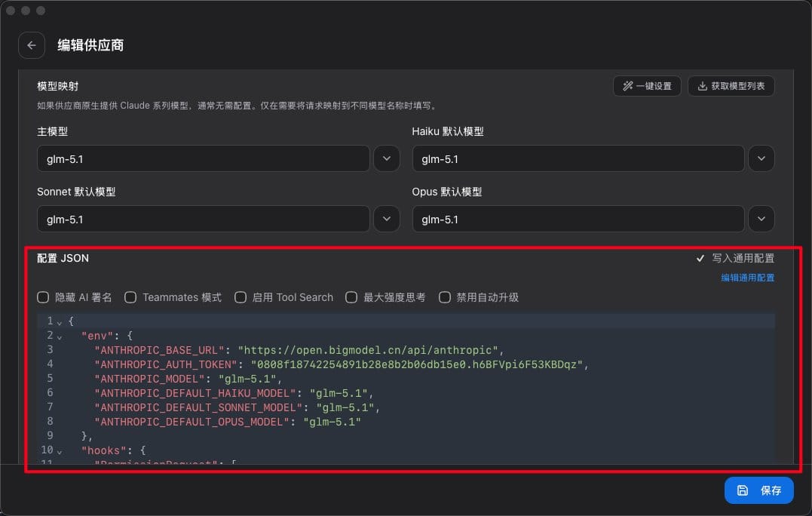This screenshot has width=812, height=516.
Task: Check the Teammates 模式 option
Action: [130, 297]
